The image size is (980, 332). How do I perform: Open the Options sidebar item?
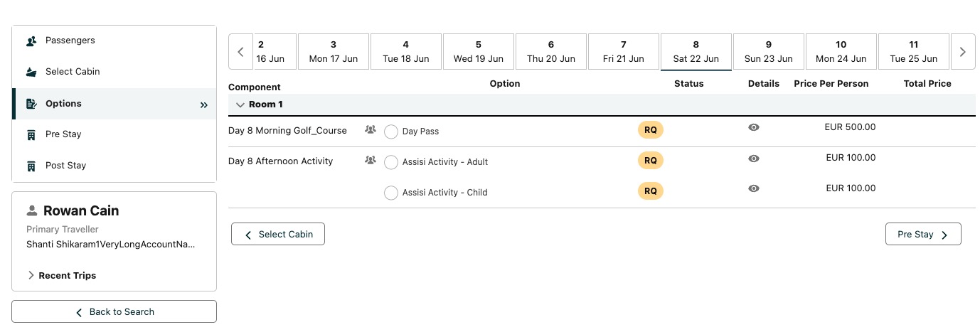(64, 104)
